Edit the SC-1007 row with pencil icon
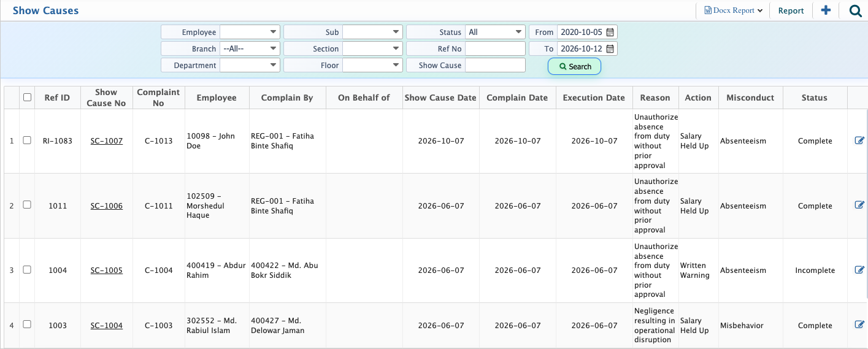The image size is (868, 349). click(x=859, y=140)
